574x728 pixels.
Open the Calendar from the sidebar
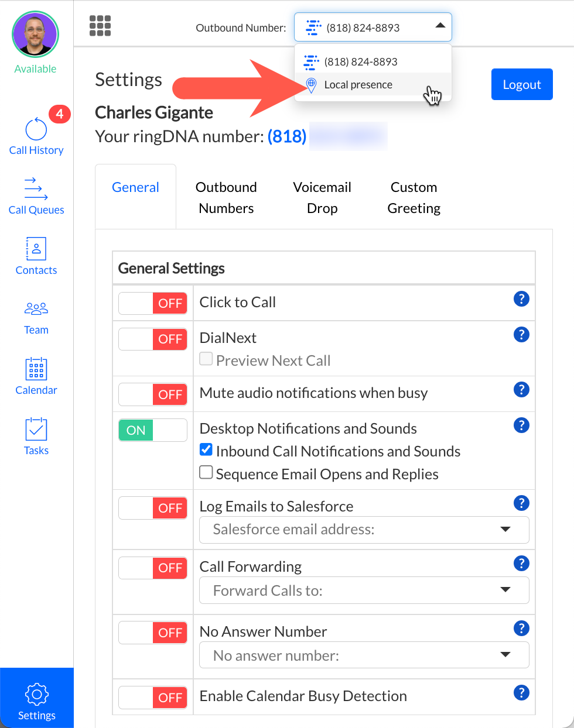click(36, 376)
